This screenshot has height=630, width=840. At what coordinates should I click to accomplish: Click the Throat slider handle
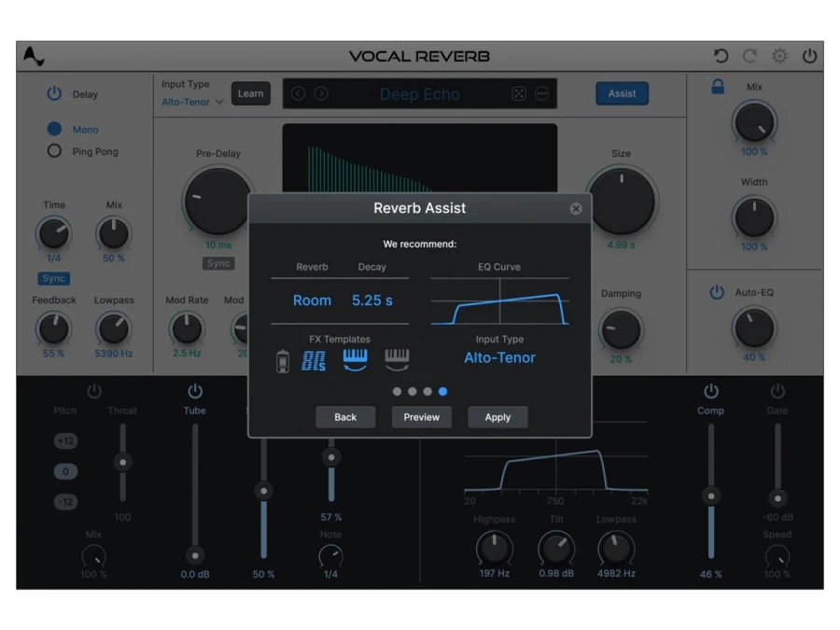click(122, 462)
